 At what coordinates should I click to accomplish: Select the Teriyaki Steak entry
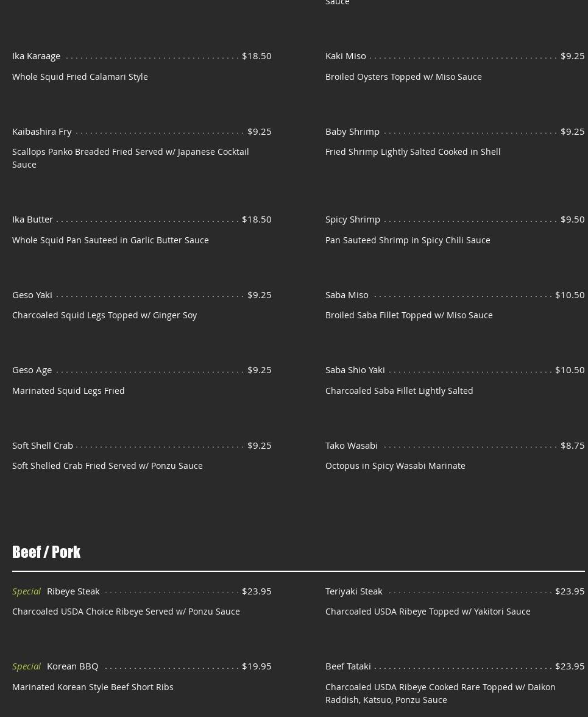click(x=353, y=591)
